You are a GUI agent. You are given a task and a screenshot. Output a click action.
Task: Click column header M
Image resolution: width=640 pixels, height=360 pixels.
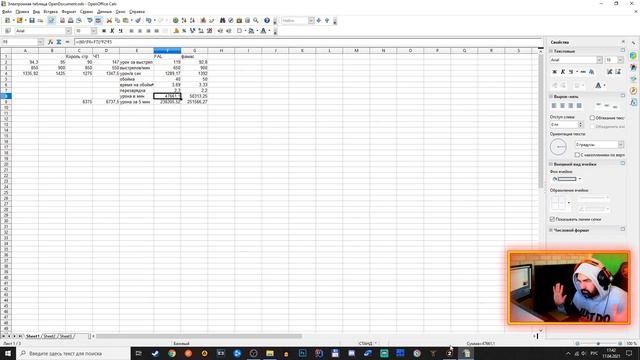[x=356, y=51]
